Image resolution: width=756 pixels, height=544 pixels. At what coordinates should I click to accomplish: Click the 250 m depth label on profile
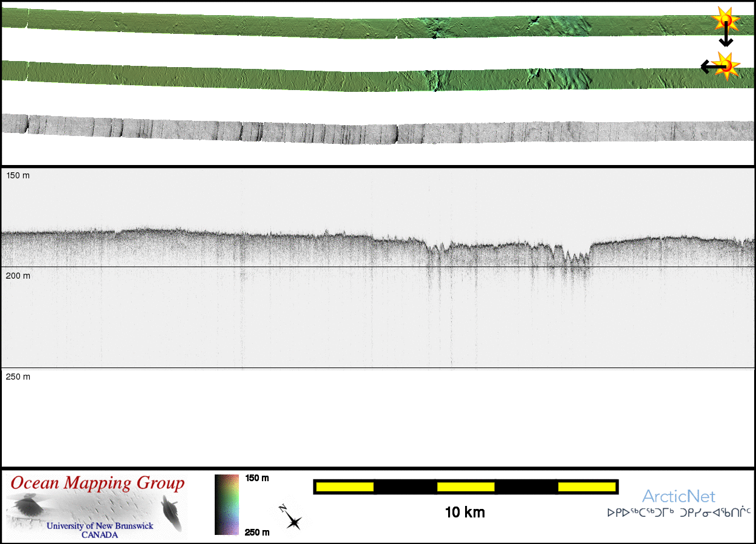pos(18,377)
